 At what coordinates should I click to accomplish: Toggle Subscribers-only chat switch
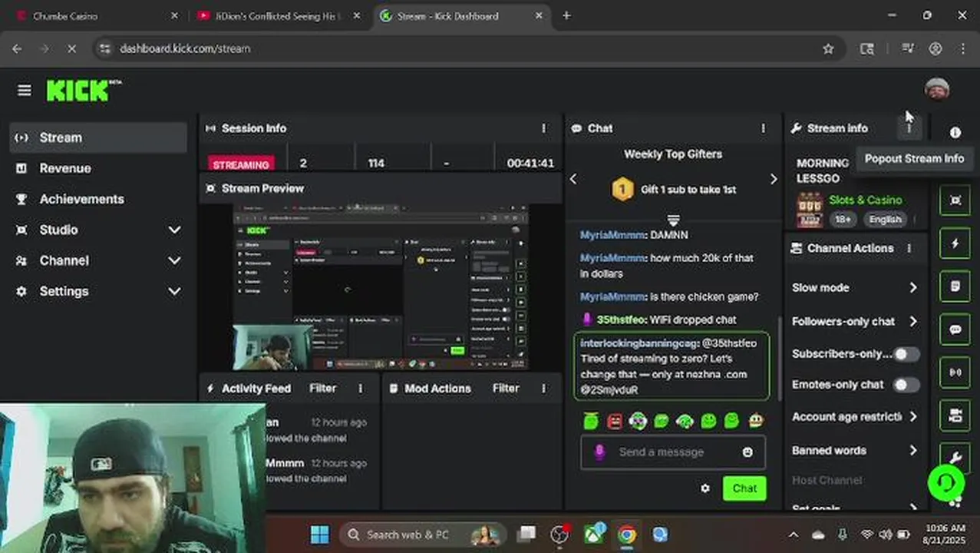click(906, 354)
